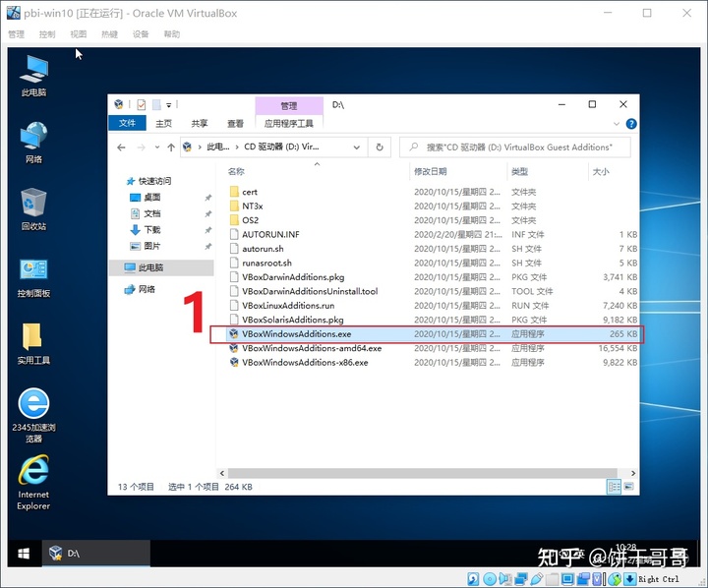Select 下载 in navigation pane
The height and width of the screenshot is (588, 708).
tap(152, 230)
